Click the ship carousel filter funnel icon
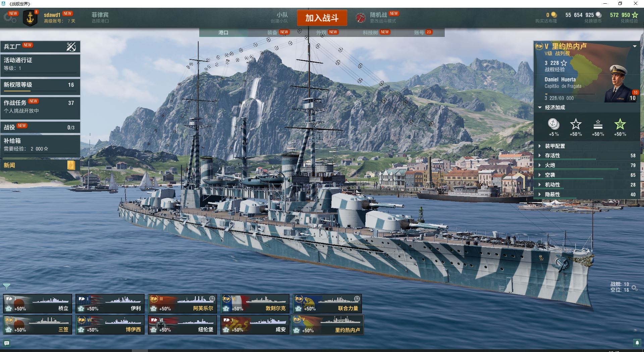 tap(7, 287)
